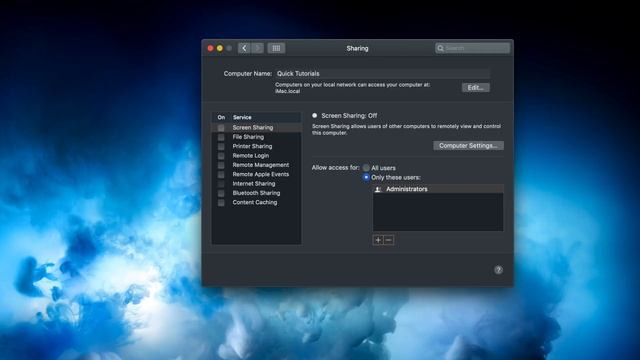640x360 pixels.
Task: Select the Bluetooth Sharing service row
Action: click(257, 193)
